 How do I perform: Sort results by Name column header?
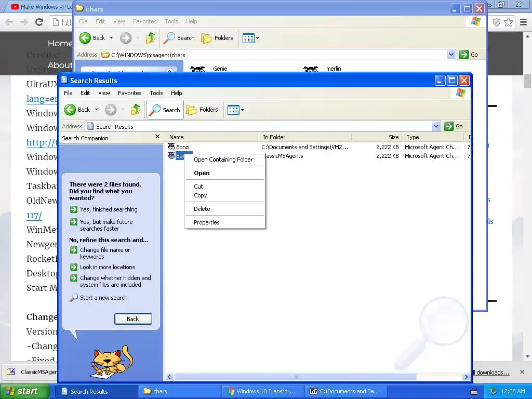click(x=212, y=137)
